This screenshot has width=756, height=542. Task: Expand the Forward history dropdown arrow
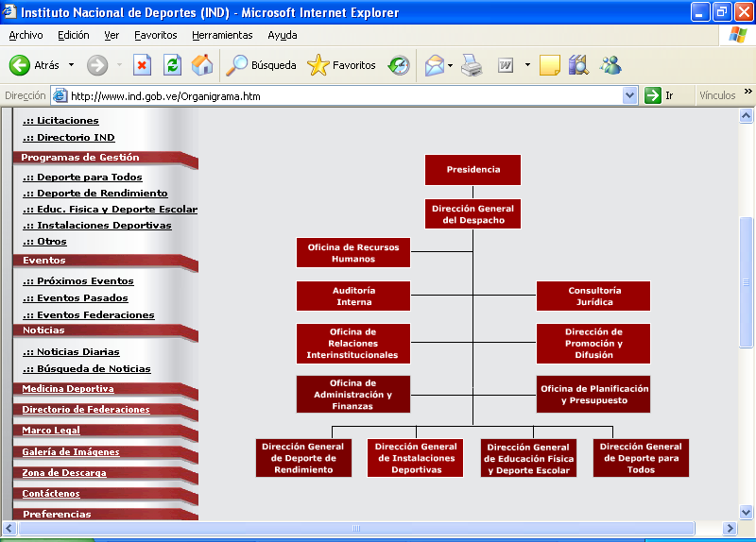[119, 65]
